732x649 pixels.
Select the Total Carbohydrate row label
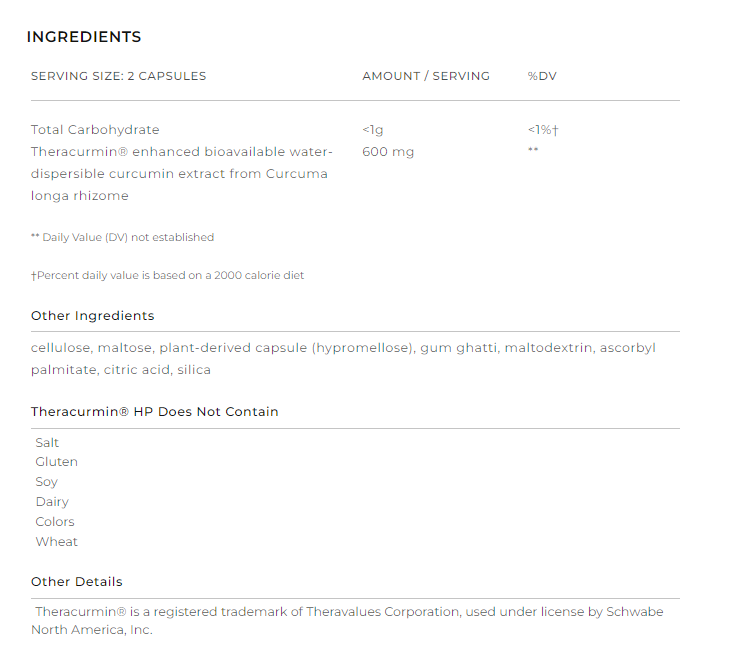click(x=95, y=130)
